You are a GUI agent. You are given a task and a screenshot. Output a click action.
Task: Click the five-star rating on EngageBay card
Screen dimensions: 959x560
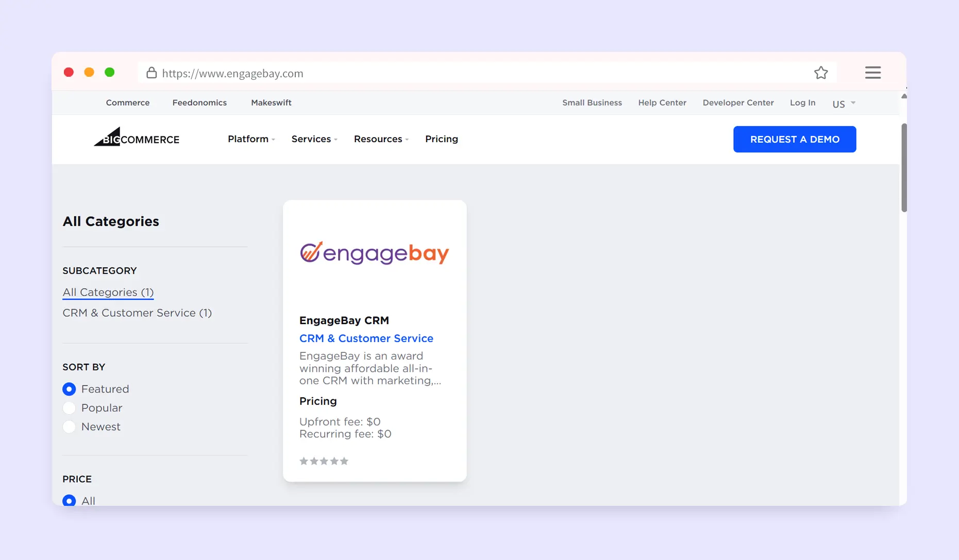click(x=324, y=461)
